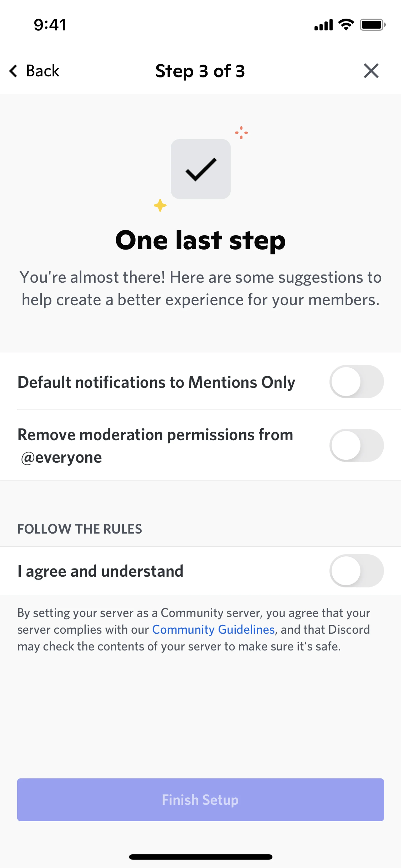
Task: Tap the battery status icon
Action: click(x=372, y=25)
